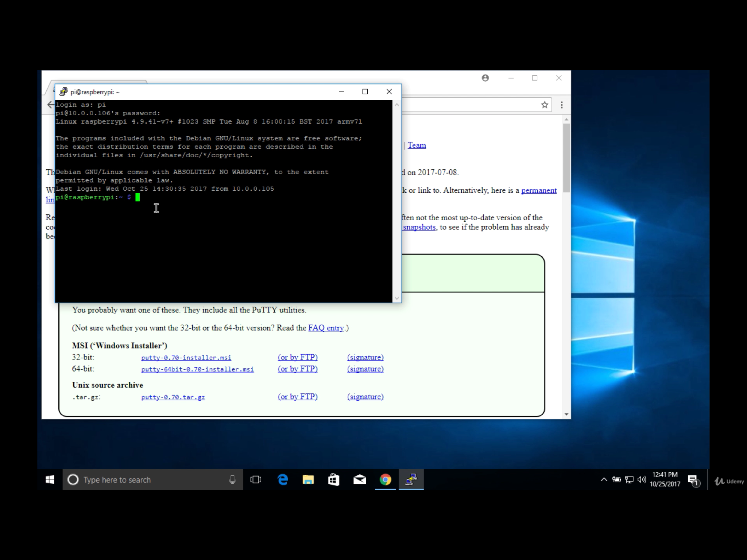This screenshot has width=747, height=560.
Task: Click 'Last login: Wed Oct 25' terminal line
Action: click(x=165, y=189)
